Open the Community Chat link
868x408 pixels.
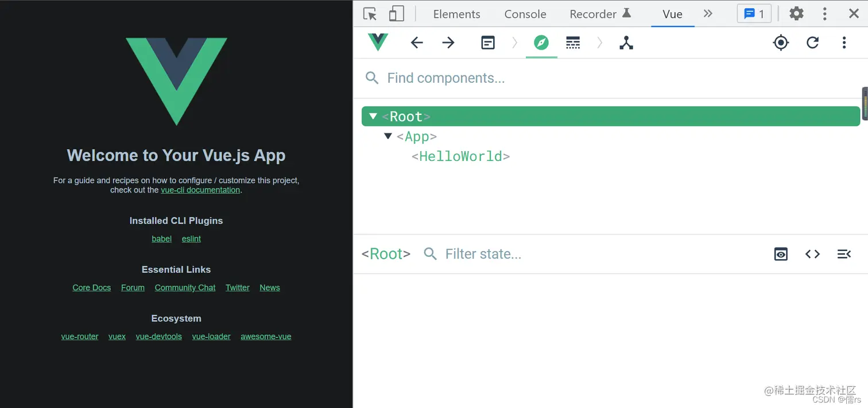[185, 288]
